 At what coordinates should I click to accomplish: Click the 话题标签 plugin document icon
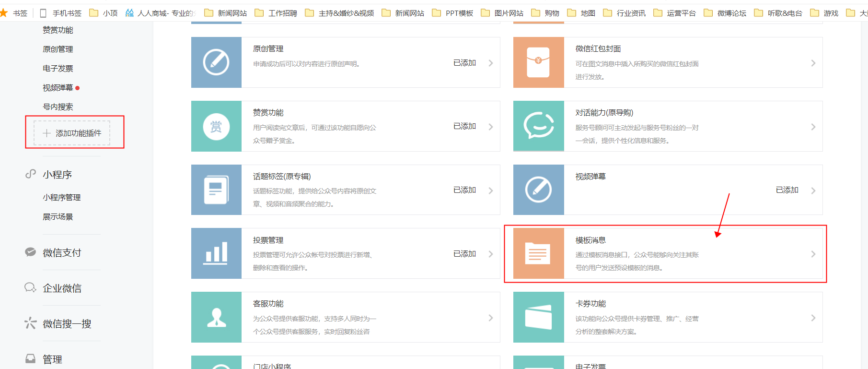click(216, 190)
